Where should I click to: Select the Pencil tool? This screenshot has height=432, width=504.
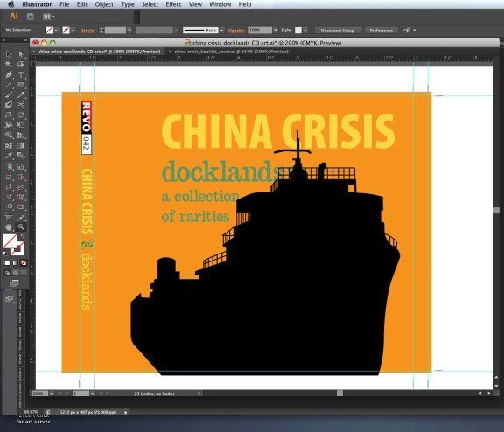click(x=21, y=95)
